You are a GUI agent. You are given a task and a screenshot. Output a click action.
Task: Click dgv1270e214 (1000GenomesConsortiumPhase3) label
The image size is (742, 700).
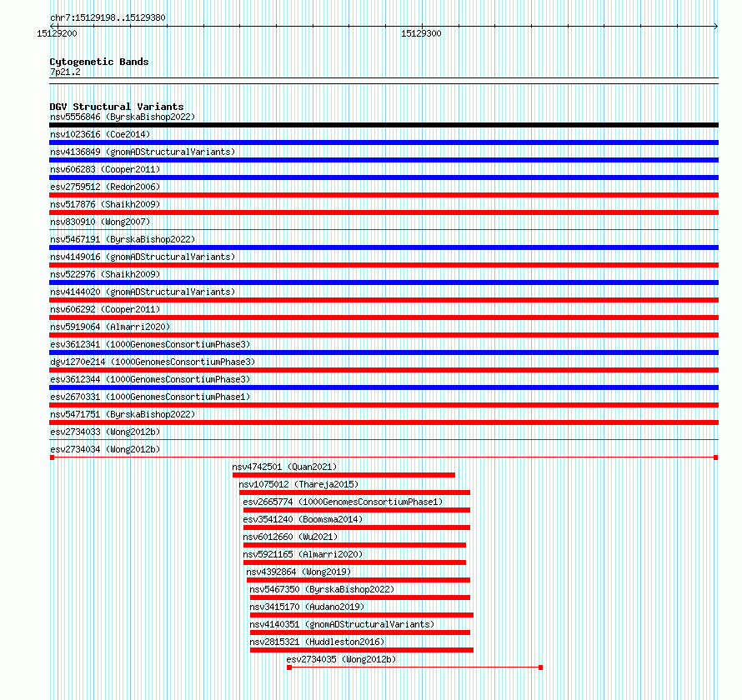tap(153, 362)
